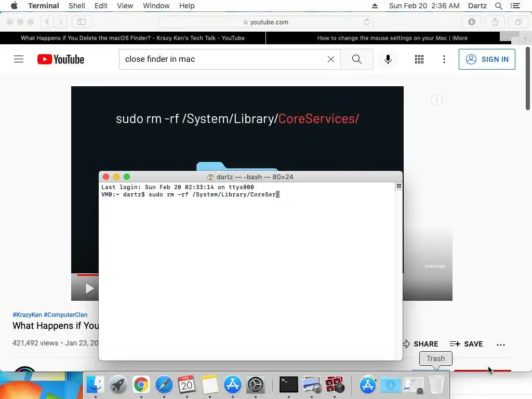Open YouTube settings three-dot menu
This screenshot has width=532, height=399.
pos(444,59)
